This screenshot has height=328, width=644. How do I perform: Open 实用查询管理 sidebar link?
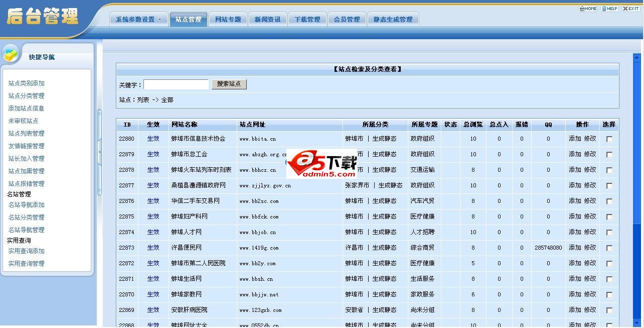27,264
